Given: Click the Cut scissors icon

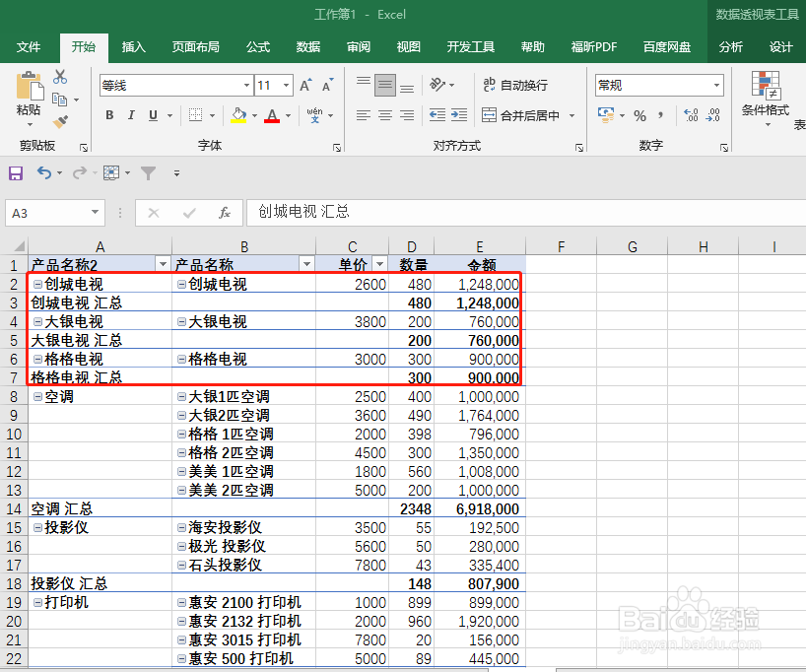Looking at the screenshot, I should click(60, 77).
